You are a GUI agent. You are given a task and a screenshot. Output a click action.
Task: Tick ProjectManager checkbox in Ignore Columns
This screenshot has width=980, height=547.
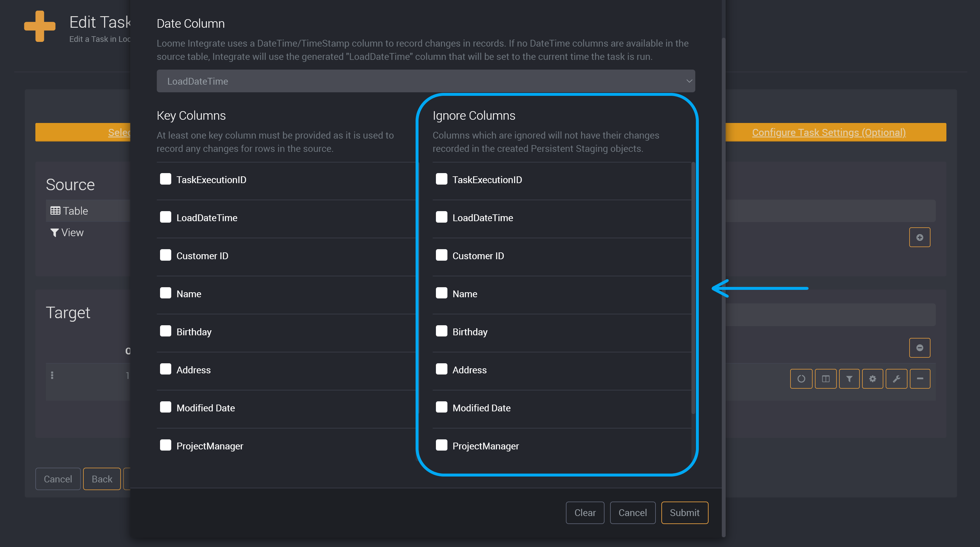click(x=441, y=445)
